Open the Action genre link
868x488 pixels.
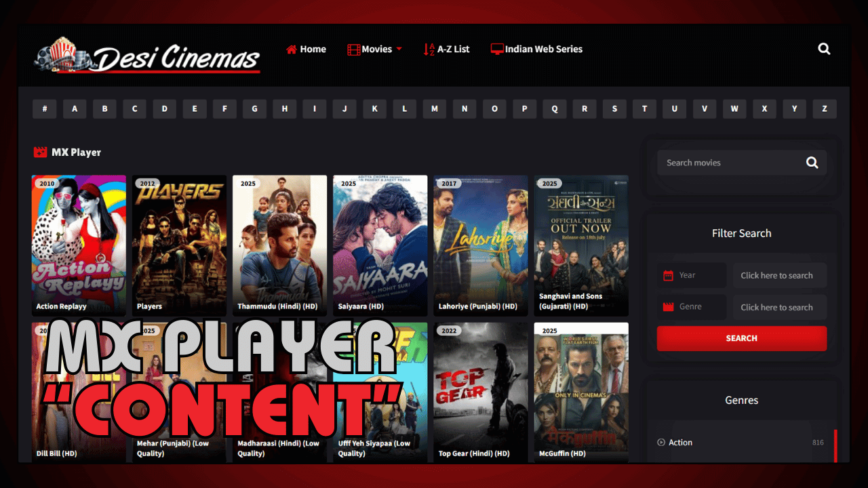pos(680,443)
